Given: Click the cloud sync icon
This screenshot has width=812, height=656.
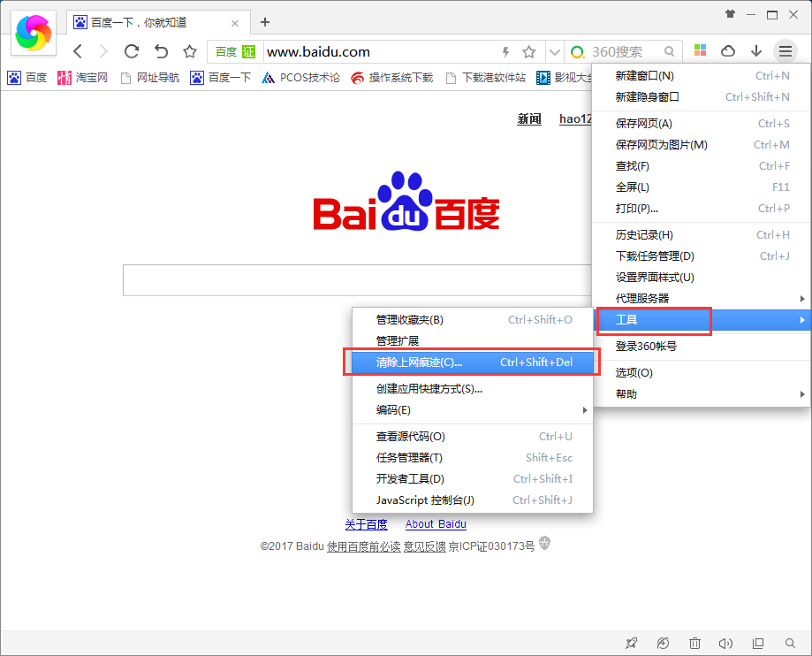Looking at the screenshot, I should point(728,50).
